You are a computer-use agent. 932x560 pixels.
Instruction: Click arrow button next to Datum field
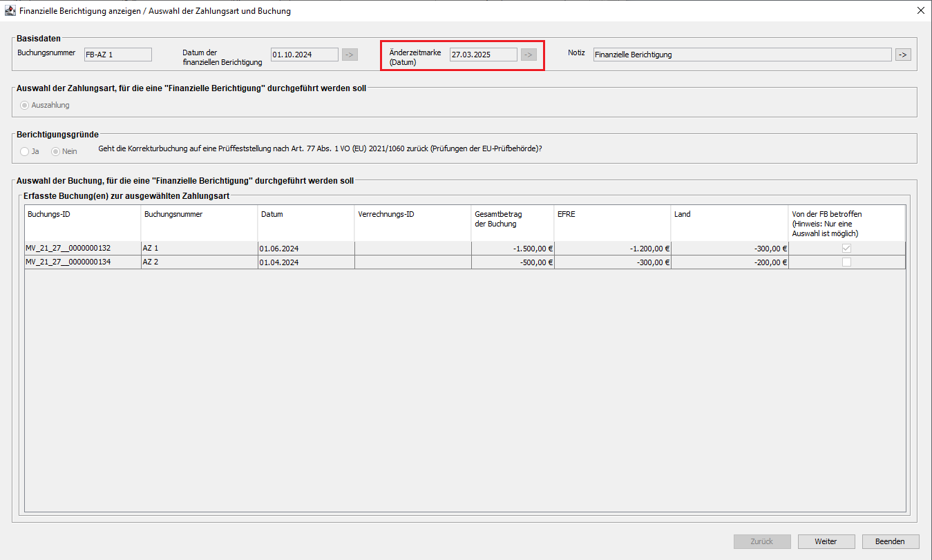(x=350, y=55)
